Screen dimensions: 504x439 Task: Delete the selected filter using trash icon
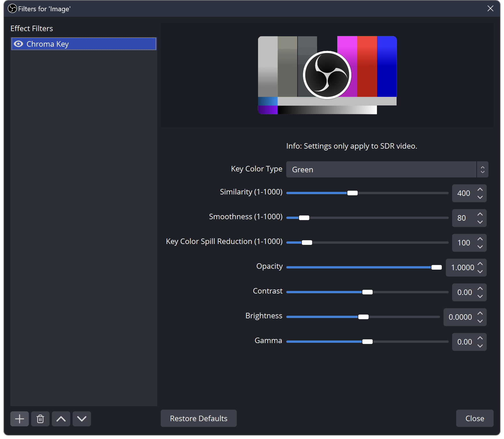40,419
